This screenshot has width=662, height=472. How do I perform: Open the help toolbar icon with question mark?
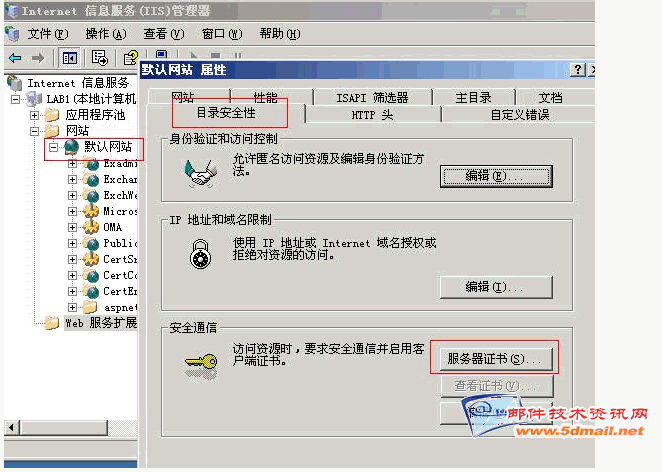click(x=130, y=58)
